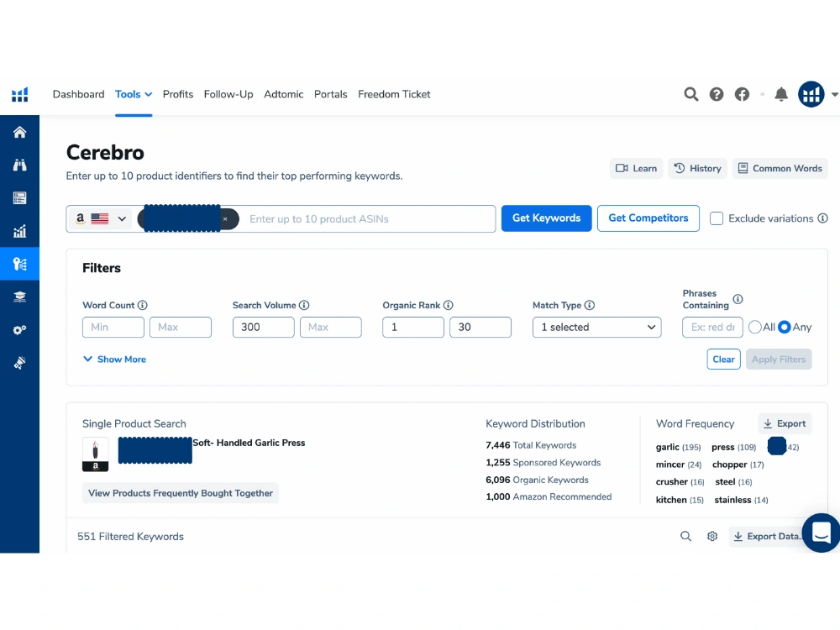Open table settings gear icon

[x=712, y=536]
